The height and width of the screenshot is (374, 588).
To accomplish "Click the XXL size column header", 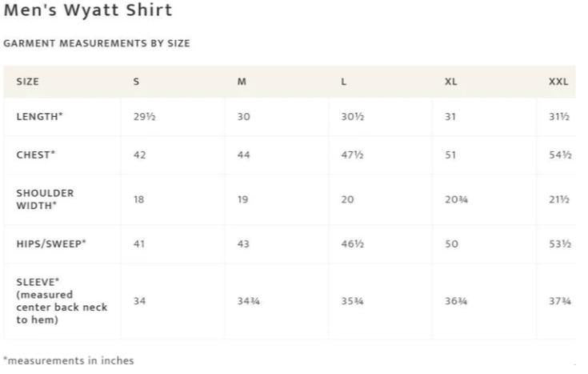I will [558, 82].
